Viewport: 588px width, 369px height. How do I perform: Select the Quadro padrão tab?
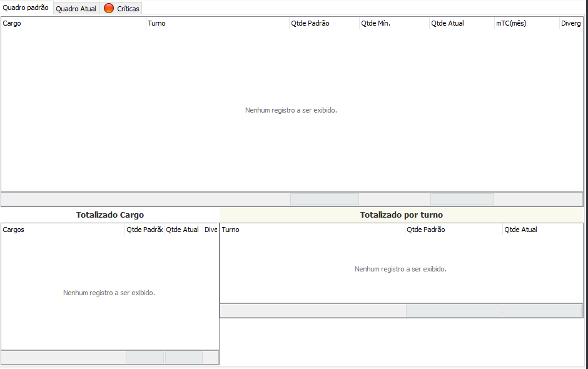[x=26, y=8]
